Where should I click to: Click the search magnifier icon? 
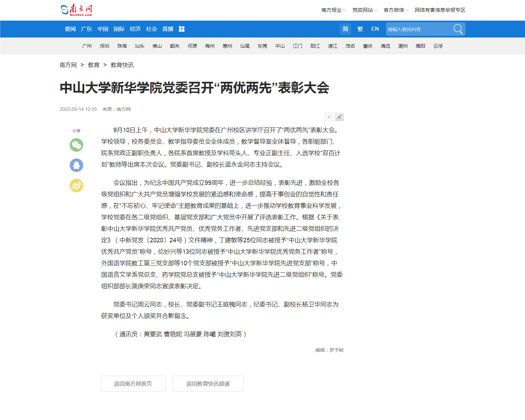point(458,29)
